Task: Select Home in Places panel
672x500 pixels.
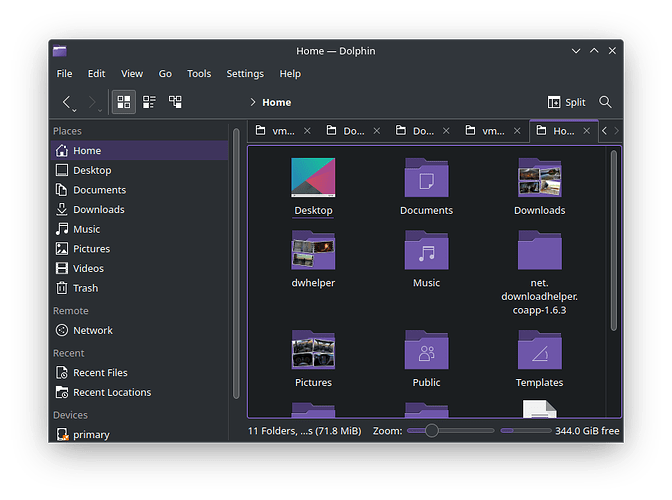Action: pyautogui.click(x=139, y=150)
